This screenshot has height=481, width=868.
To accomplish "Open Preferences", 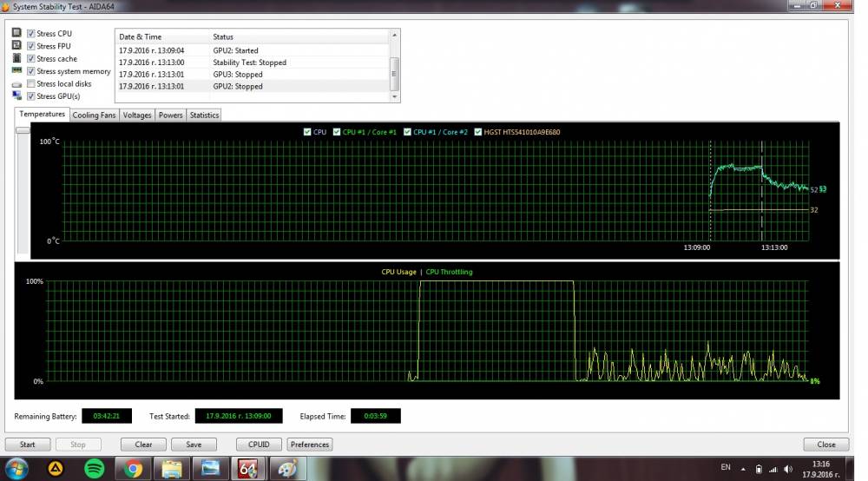I will (310, 445).
